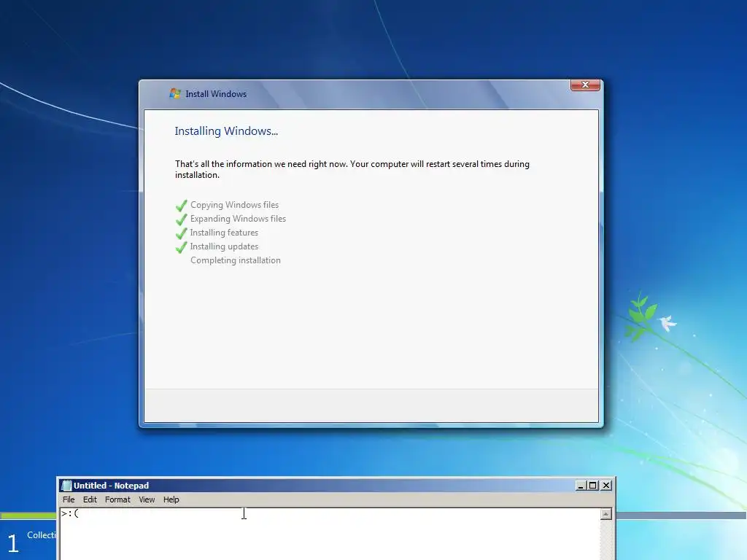
Task: Click the 'Copying Windows files' step text
Action: click(234, 205)
